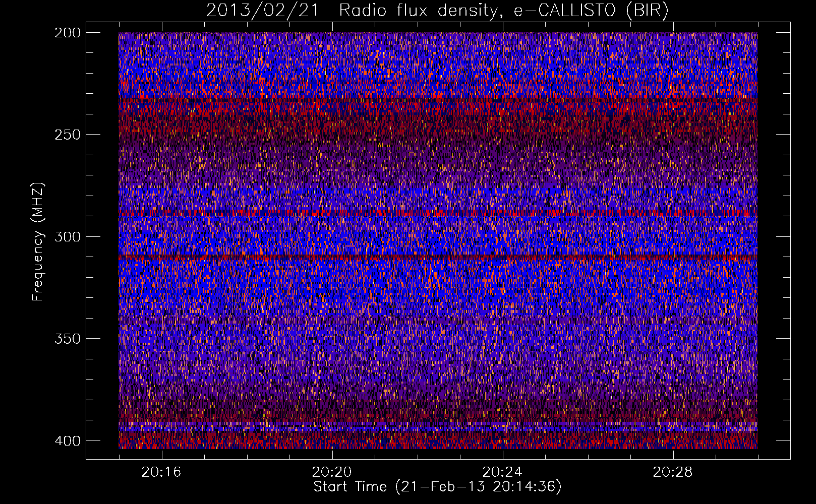Click the 200 frequency tick label
The width and height of the screenshot is (816, 504).
coord(67,33)
